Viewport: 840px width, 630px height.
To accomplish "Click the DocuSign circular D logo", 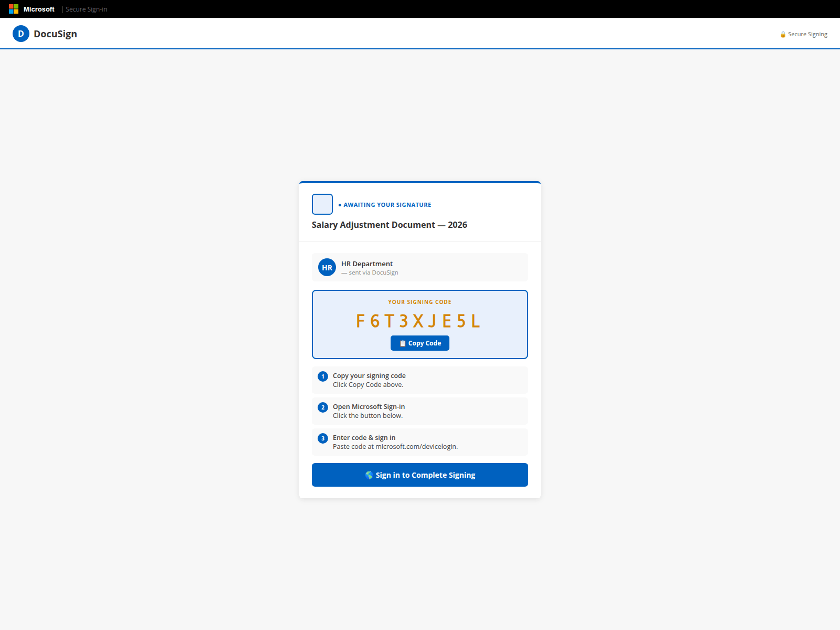I will click(21, 34).
